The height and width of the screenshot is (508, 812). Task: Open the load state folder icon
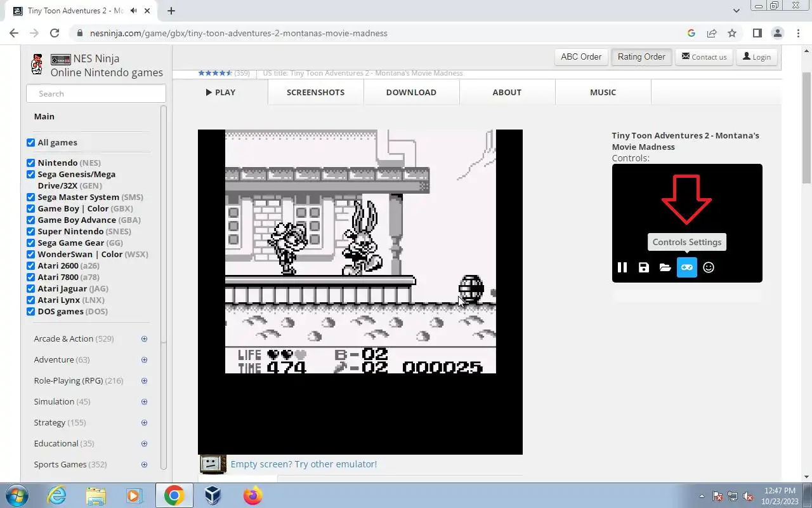tap(665, 267)
